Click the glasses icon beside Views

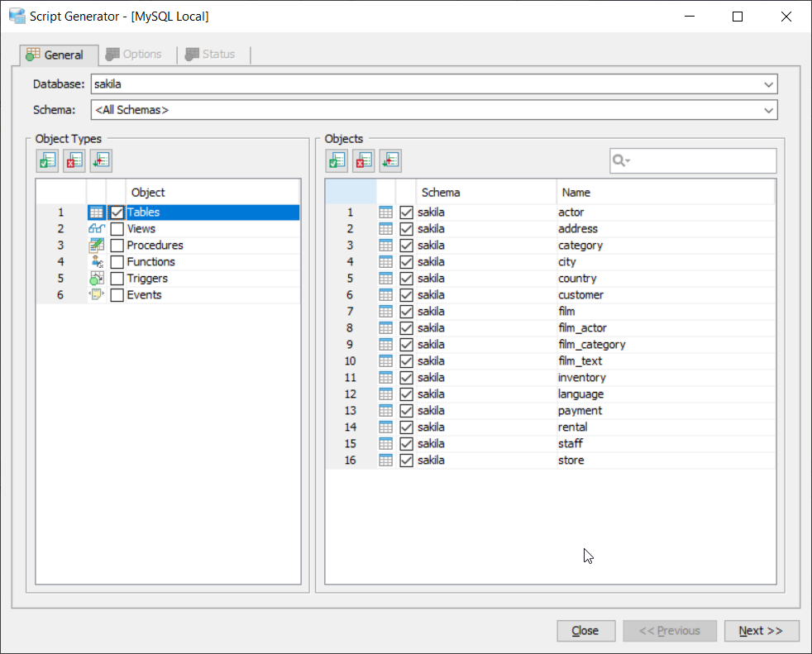(96, 229)
